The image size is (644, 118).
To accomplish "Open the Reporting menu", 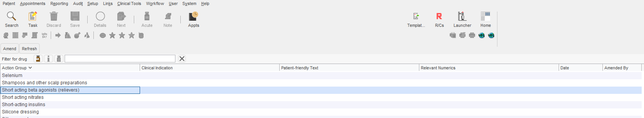I will [59, 3].
